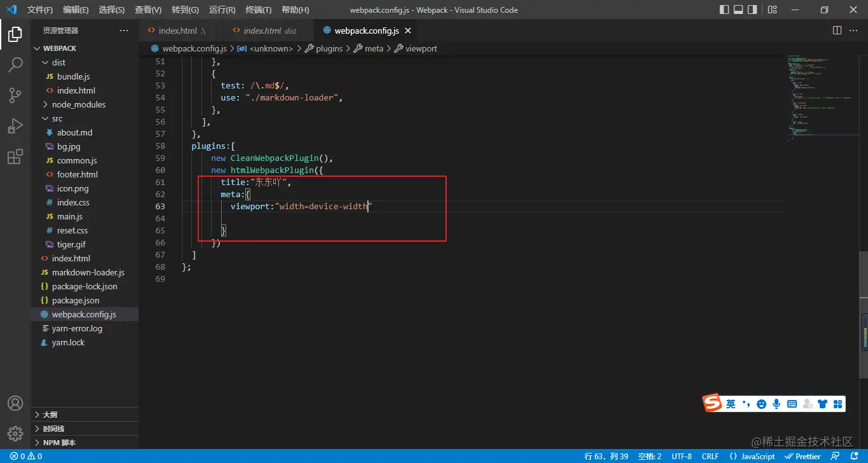Go to line via 行 63, 列 39
868x463 pixels.
[x=606, y=456]
